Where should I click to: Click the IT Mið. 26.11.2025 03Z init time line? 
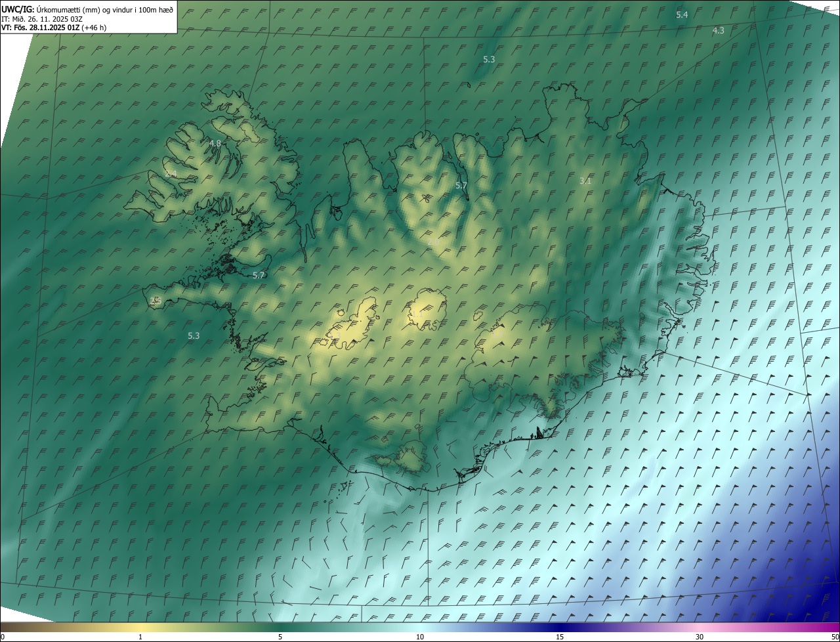(x=42, y=18)
